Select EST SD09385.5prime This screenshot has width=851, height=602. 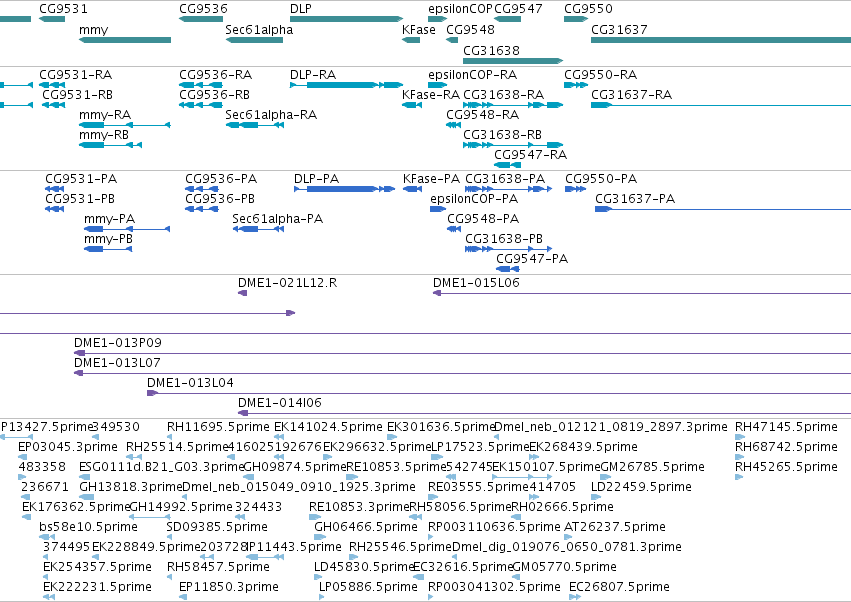coord(217,527)
